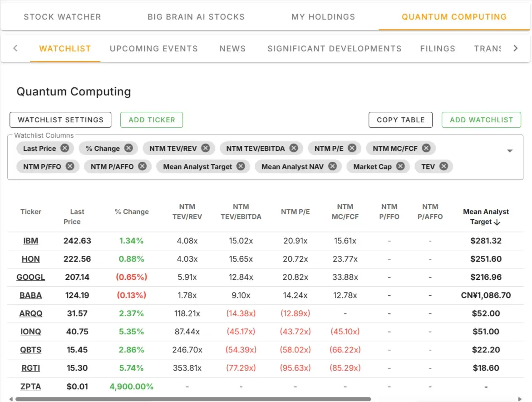Select the Watchlist sub-tab
Screen dimensions: 532x402
click(65, 49)
